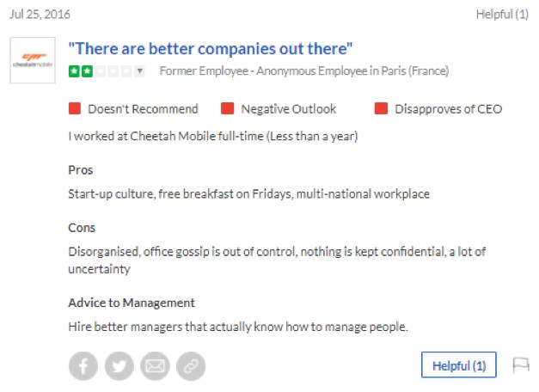Click the copy link chain icon
This screenshot has width=539, height=392.
pos(191,366)
